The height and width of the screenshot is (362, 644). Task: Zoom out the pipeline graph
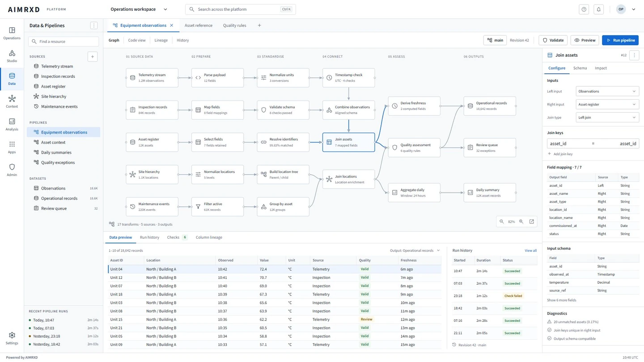pyautogui.click(x=502, y=222)
